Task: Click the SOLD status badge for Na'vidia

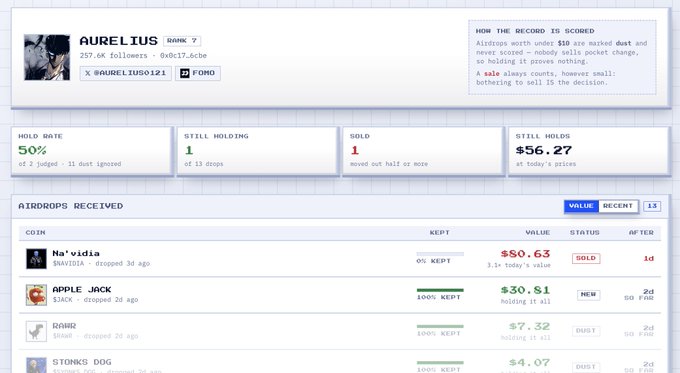Action: pos(586,258)
